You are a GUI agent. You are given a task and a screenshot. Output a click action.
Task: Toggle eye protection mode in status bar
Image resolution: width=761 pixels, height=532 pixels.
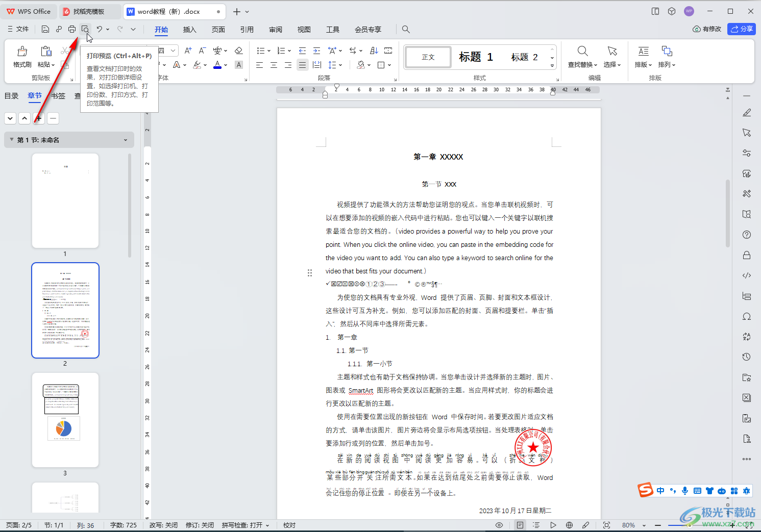(499, 525)
